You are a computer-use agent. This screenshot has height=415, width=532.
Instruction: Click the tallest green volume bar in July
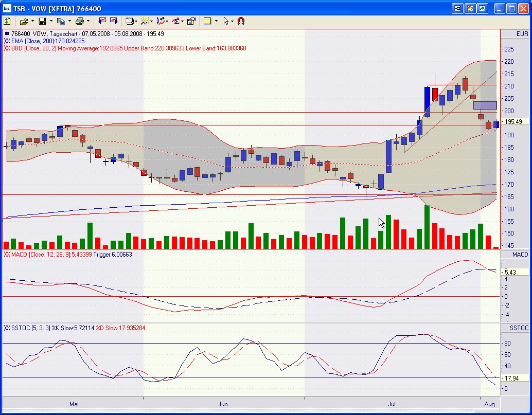point(427,227)
